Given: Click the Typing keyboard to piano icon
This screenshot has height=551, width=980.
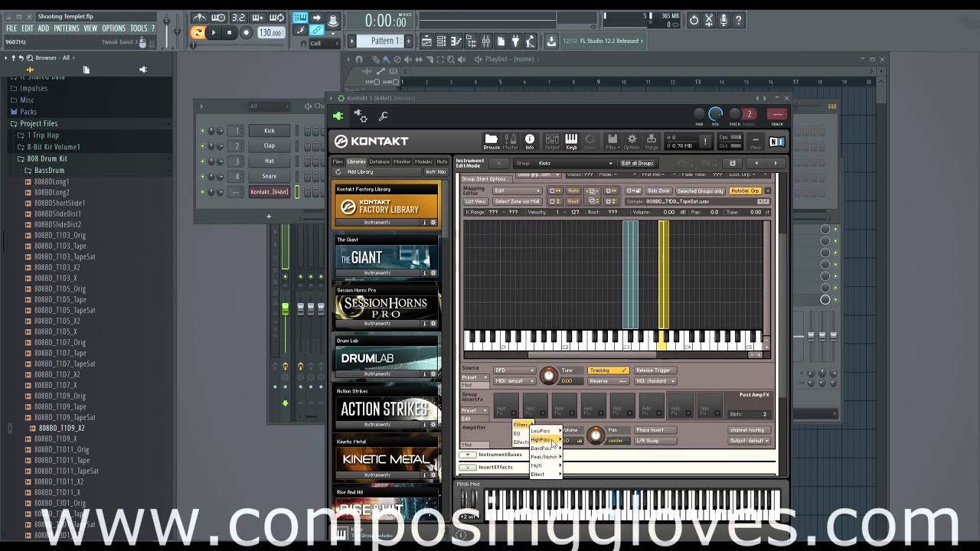Looking at the screenshot, I should click(300, 18).
